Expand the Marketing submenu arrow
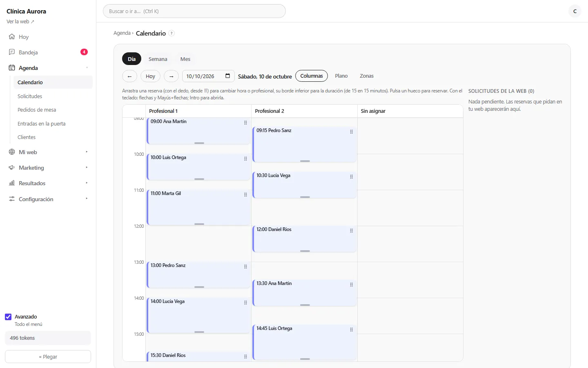Viewport: 588px width, 368px height. pyautogui.click(x=87, y=168)
